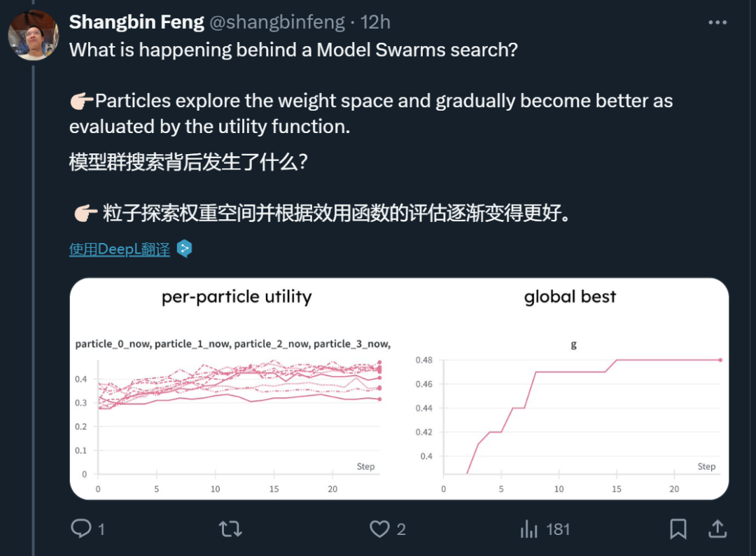
Task: Like the tweet with the heart
Action: [379, 529]
